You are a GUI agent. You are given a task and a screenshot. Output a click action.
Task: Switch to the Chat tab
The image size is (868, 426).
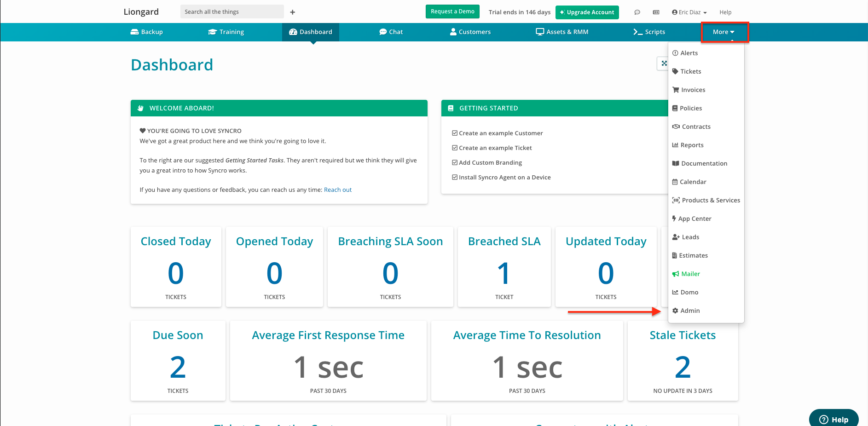pos(391,32)
